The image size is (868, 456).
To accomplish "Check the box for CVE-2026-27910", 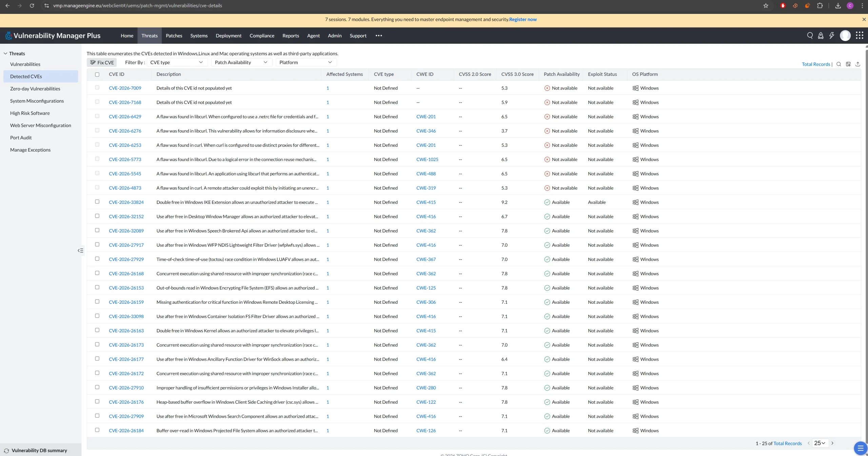I will point(97,387).
